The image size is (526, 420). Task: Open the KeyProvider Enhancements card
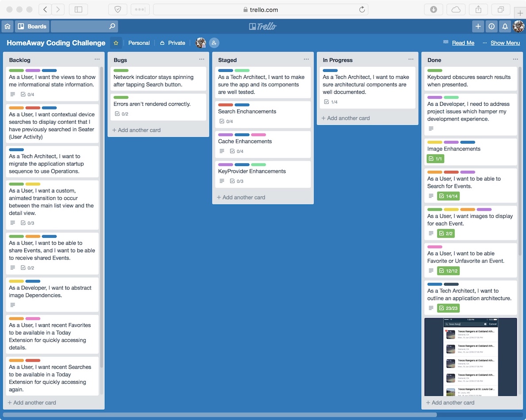[263, 174]
